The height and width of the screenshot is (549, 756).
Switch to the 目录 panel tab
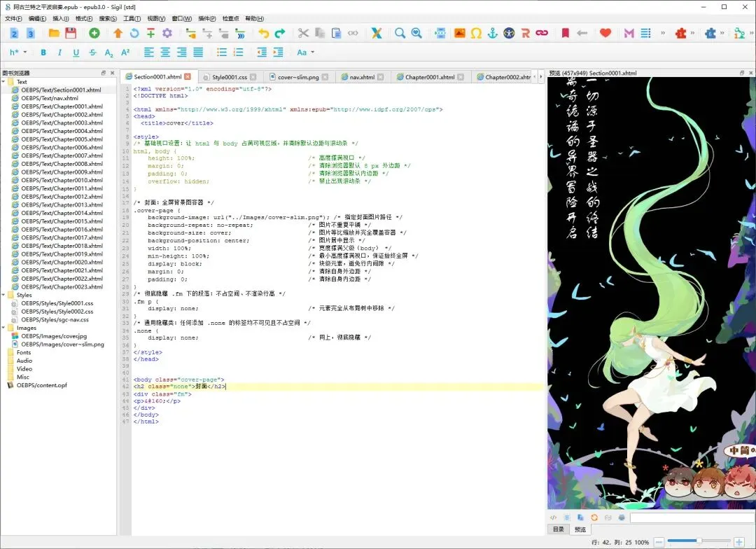click(559, 529)
